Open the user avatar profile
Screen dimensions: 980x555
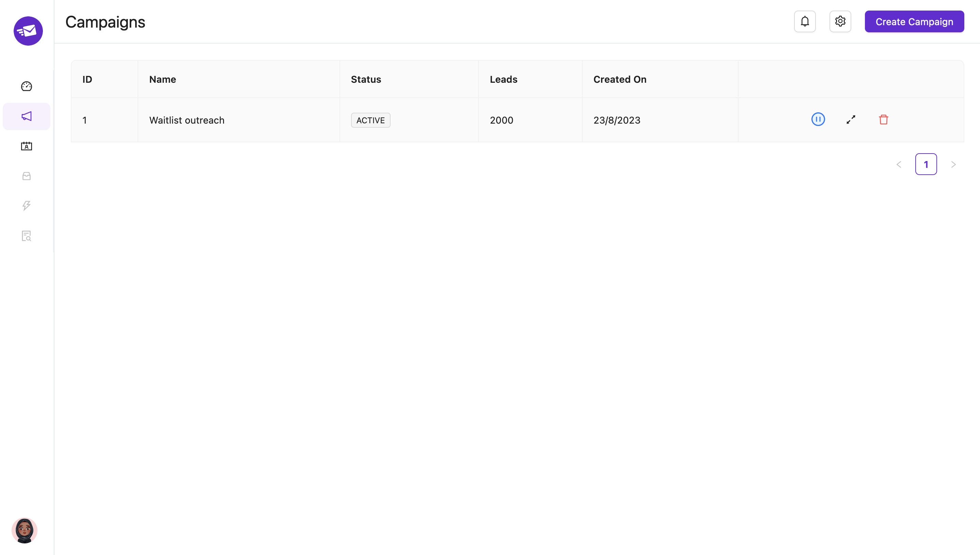(x=25, y=530)
